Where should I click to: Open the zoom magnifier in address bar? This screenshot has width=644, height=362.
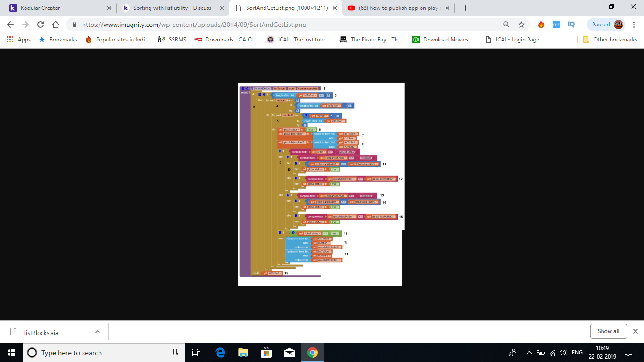pos(506,25)
